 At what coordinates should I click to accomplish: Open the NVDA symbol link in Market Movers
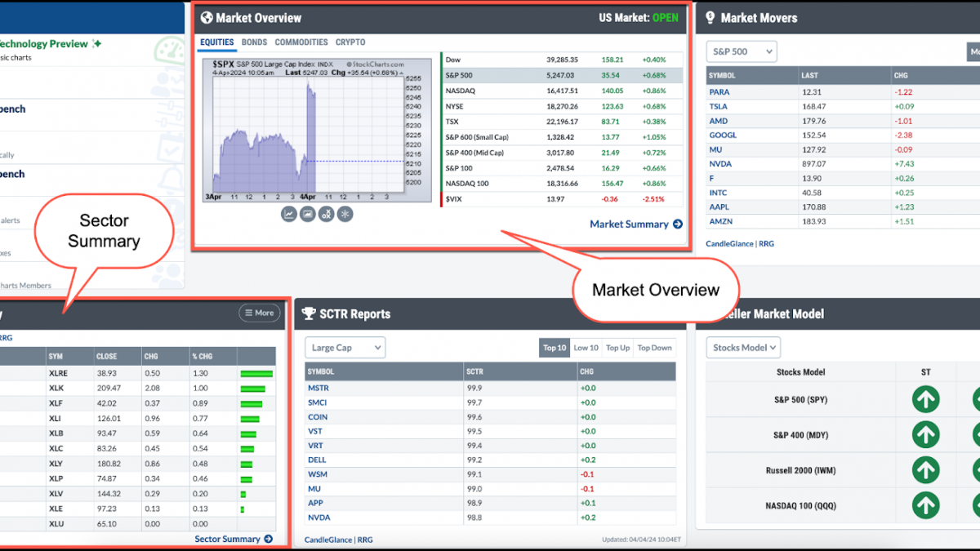tap(719, 163)
